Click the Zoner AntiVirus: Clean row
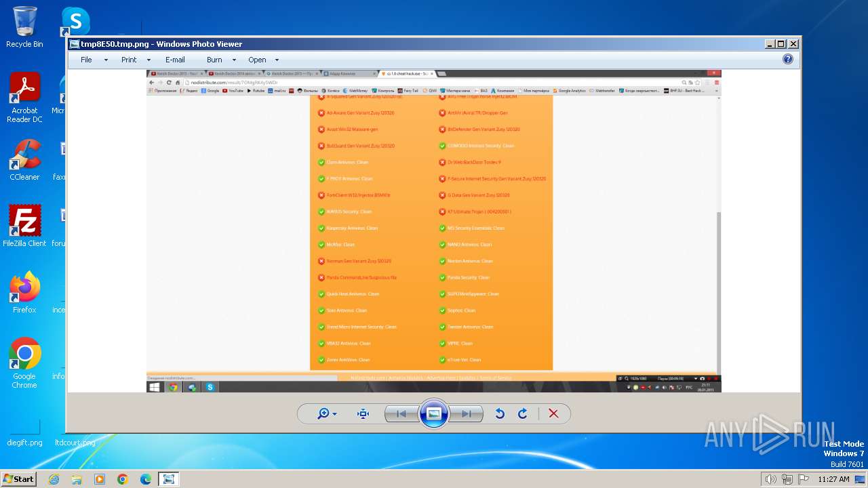 344,360
